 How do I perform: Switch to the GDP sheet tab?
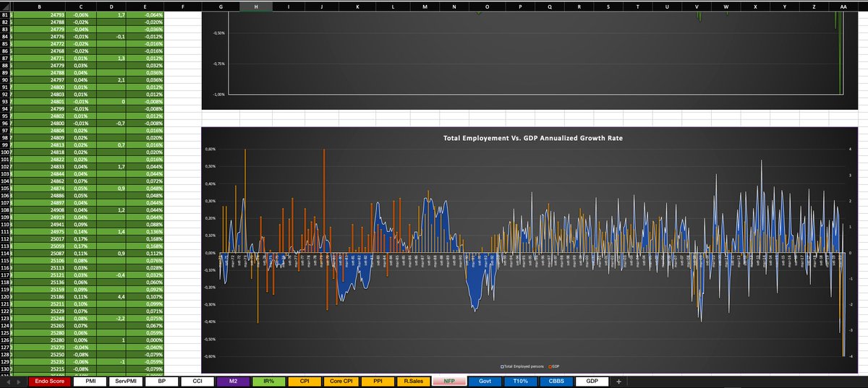(x=593, y=381)
